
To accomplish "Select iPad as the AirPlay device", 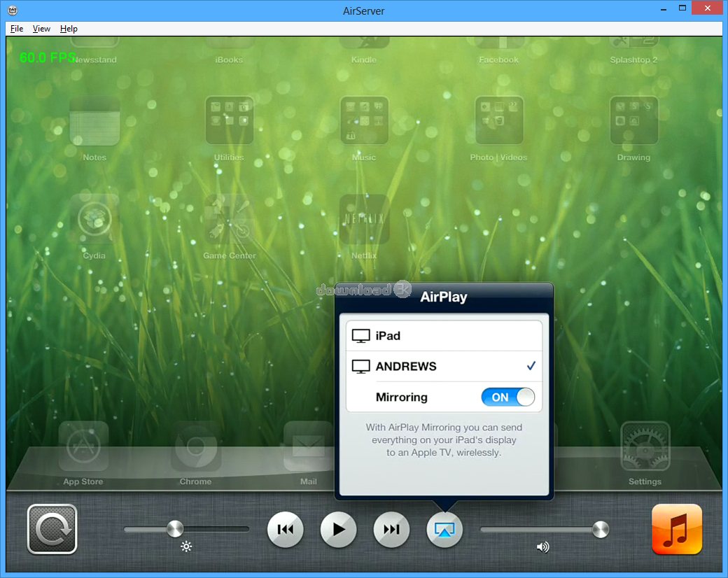I will click(444, 336).
